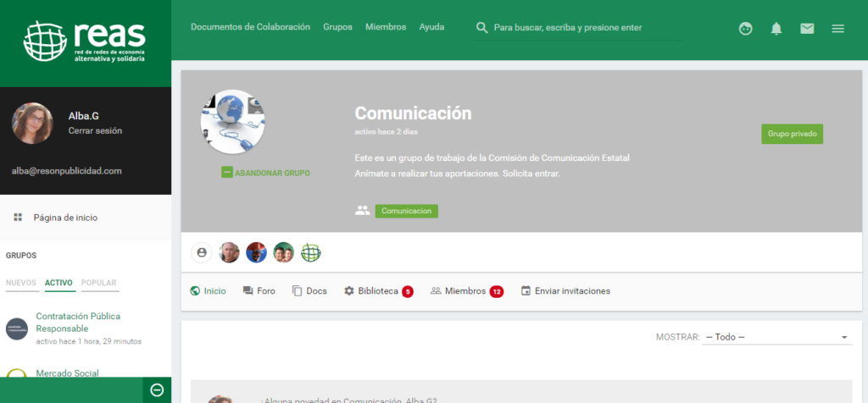Click the reas logo

click(x=85, y=43)
